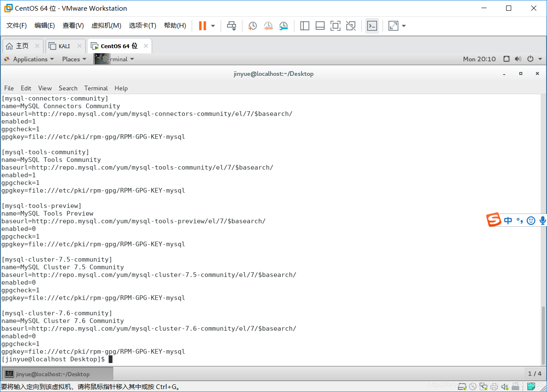Enter full screen mode

coord(335,26)
